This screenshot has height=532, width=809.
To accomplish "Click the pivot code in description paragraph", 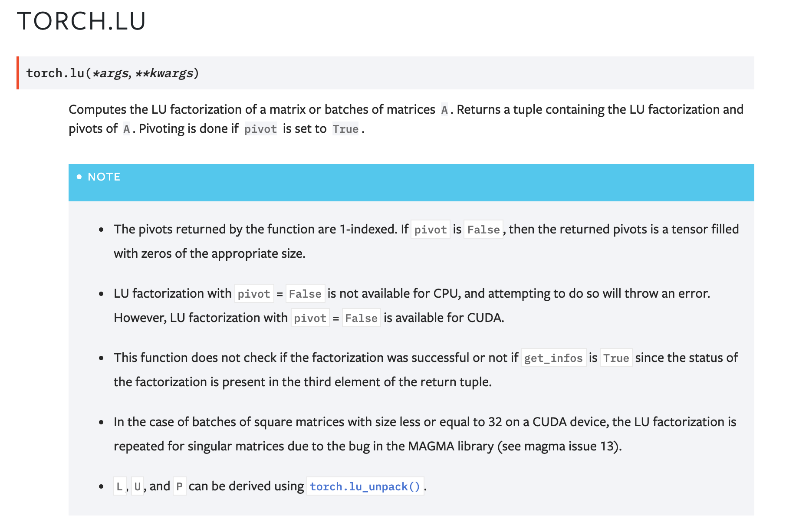I will pos(260,129).
